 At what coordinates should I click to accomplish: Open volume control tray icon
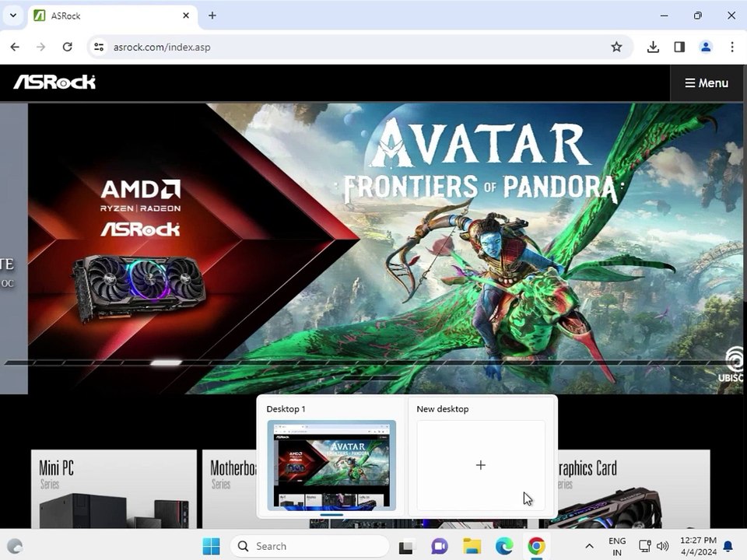662,546
